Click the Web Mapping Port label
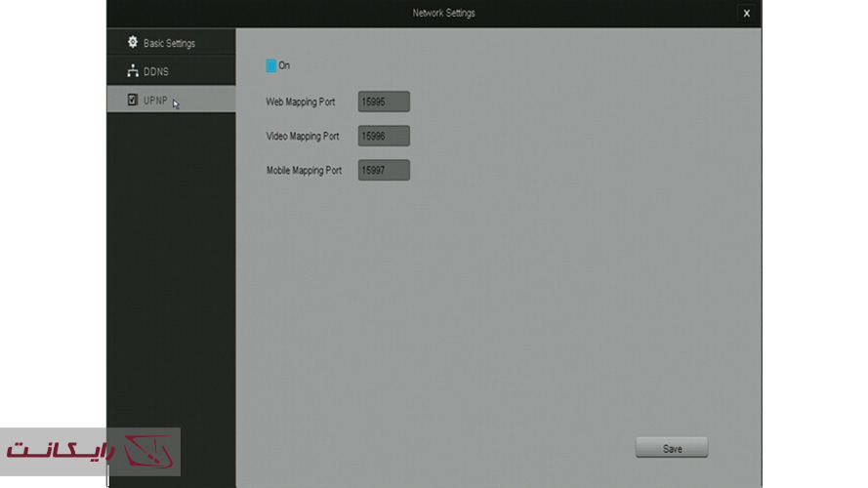Image resolution: width=868 pixels, height=488 pixels. click(x=300, y=102)
